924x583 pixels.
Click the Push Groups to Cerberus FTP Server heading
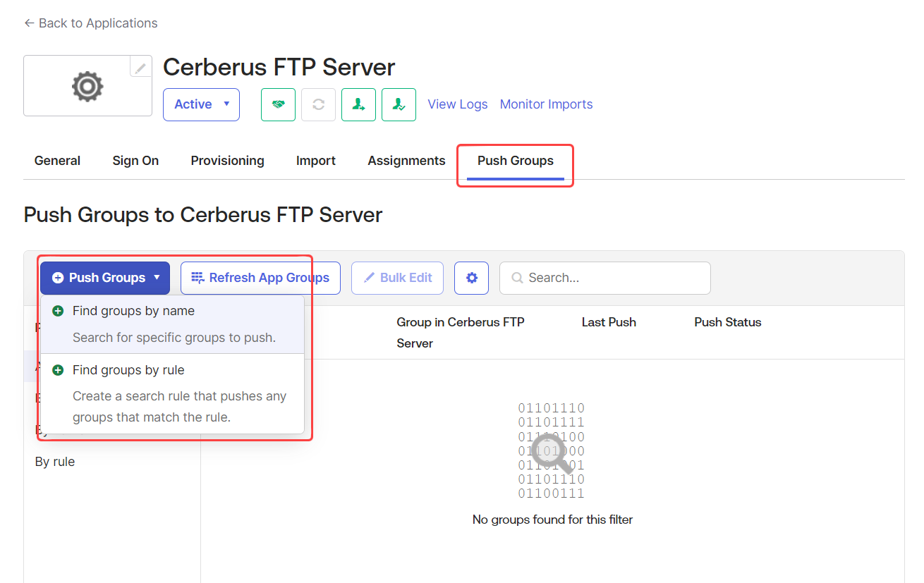203,214
